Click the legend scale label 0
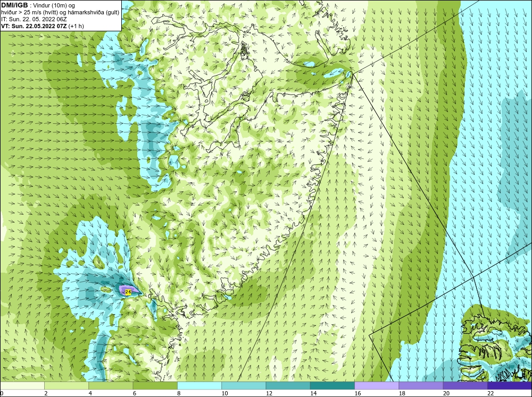The height and width of the screenshot is (397, 532). click(x=2, y=393)
